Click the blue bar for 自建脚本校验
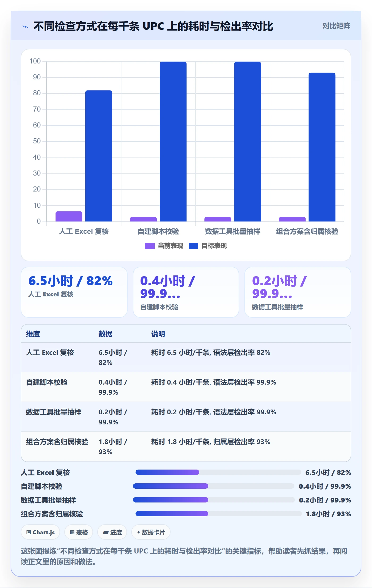 (173, 142)
